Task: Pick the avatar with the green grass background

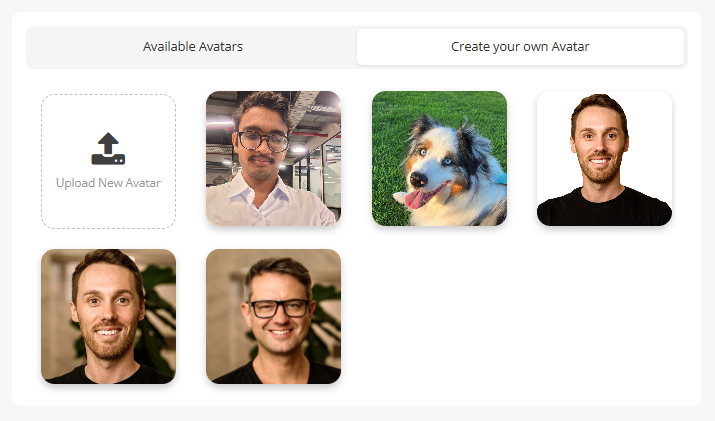Action: [x=439, y=158]
